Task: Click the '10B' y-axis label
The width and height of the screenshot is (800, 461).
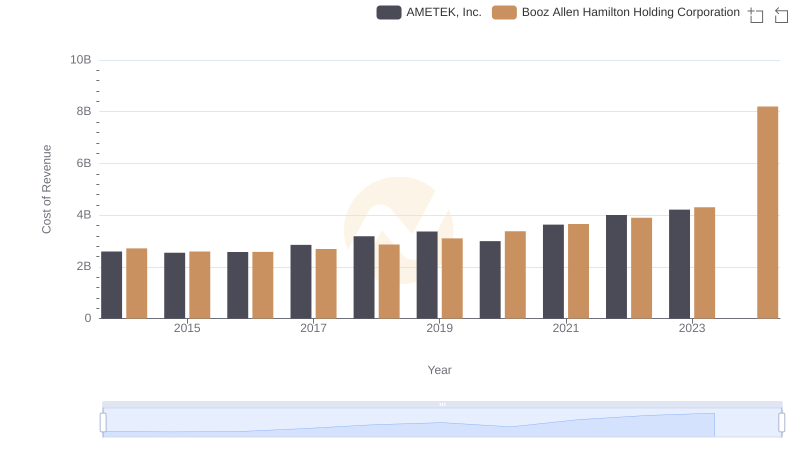Action: (81, 60)
